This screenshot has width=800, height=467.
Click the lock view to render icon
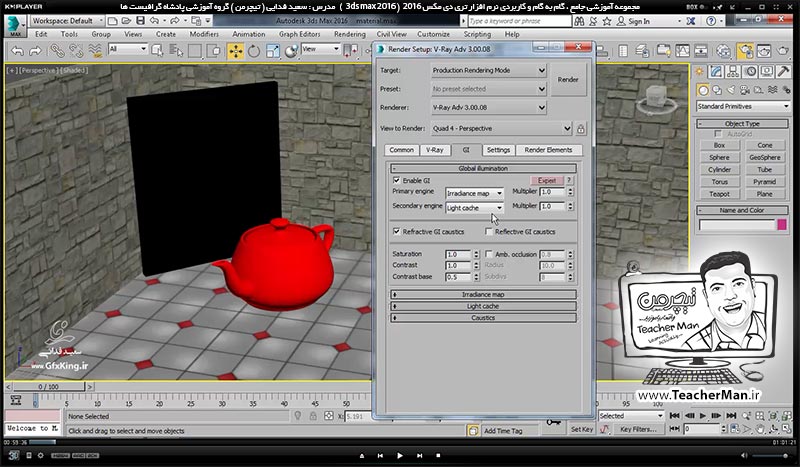pos(581,129)
